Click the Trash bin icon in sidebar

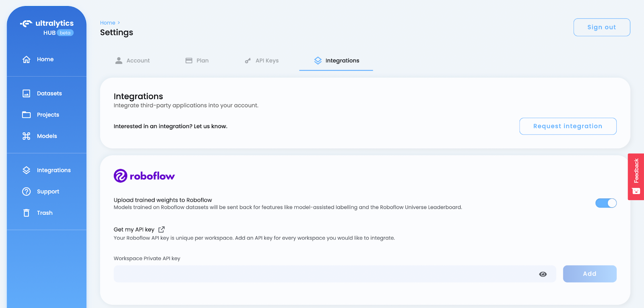pos(27,213)
